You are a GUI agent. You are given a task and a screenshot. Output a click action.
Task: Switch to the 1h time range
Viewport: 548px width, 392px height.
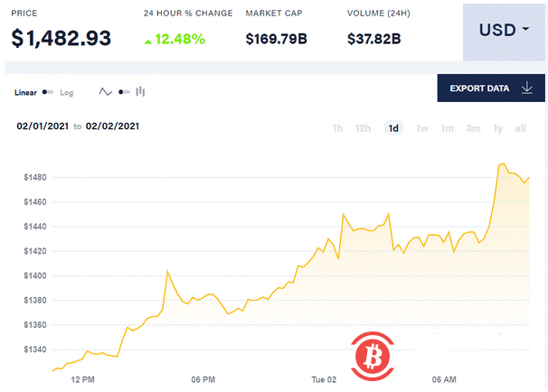tap(337, 128)
